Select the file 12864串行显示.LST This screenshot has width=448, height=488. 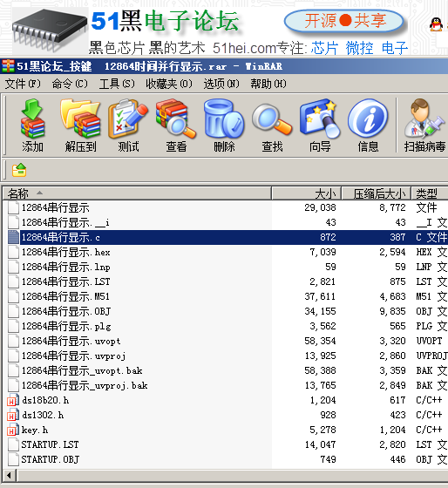click(65, 281)
